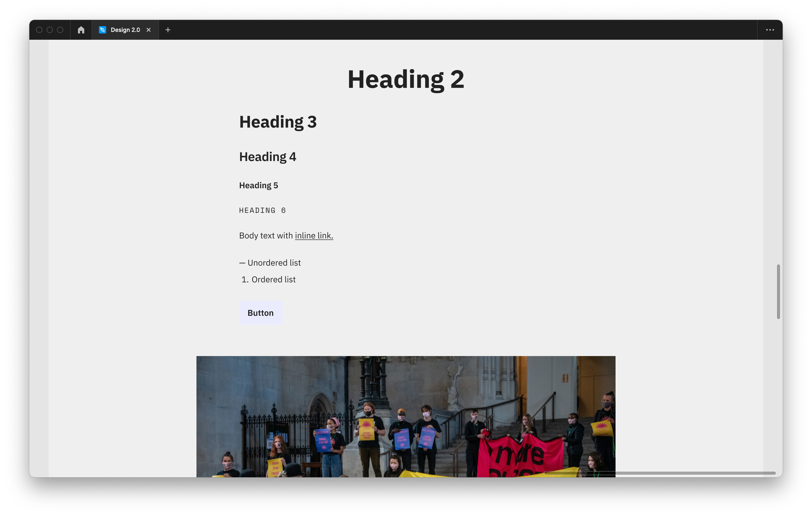Click the Heading 2 title text
This screenshot has height=516, width=812.
point(406,79)
